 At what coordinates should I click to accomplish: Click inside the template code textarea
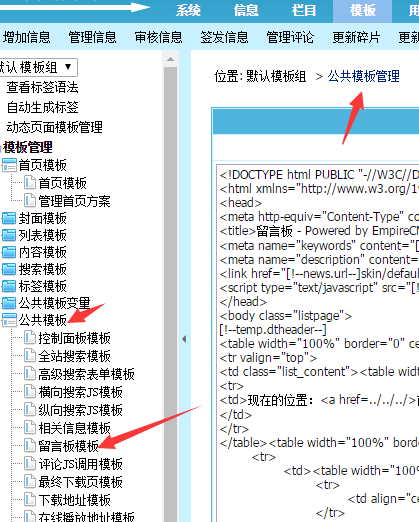click(318, 343)
